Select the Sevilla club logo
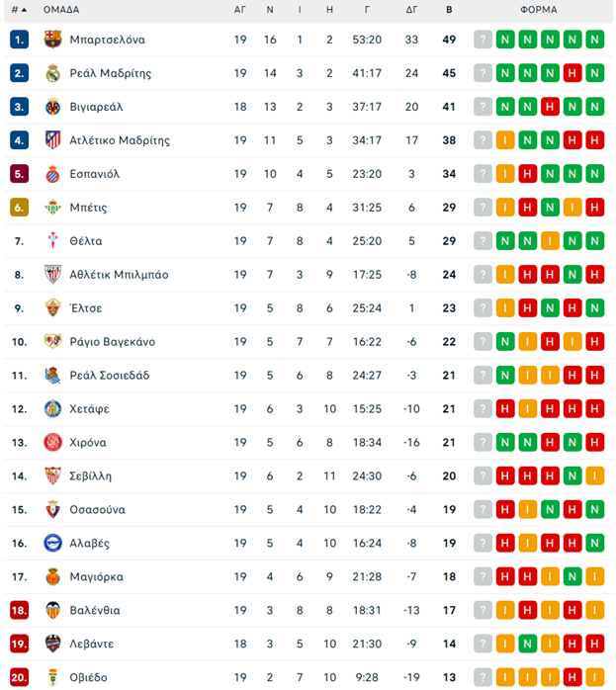 (x=52, y=476)
